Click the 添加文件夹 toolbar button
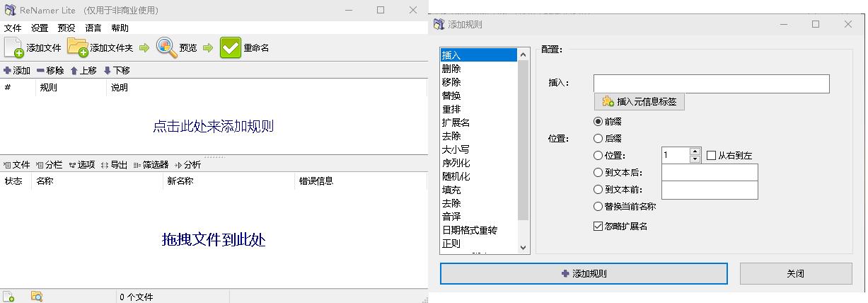 point(100,48)
